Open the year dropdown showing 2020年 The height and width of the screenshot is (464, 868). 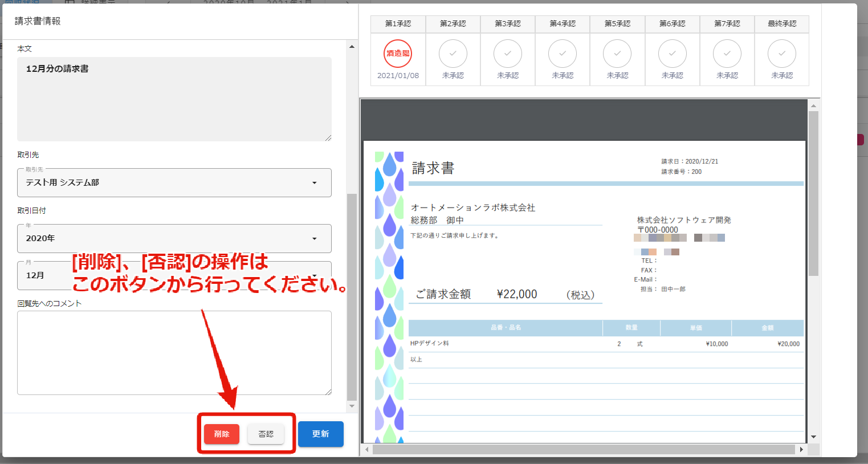point(174,238)
